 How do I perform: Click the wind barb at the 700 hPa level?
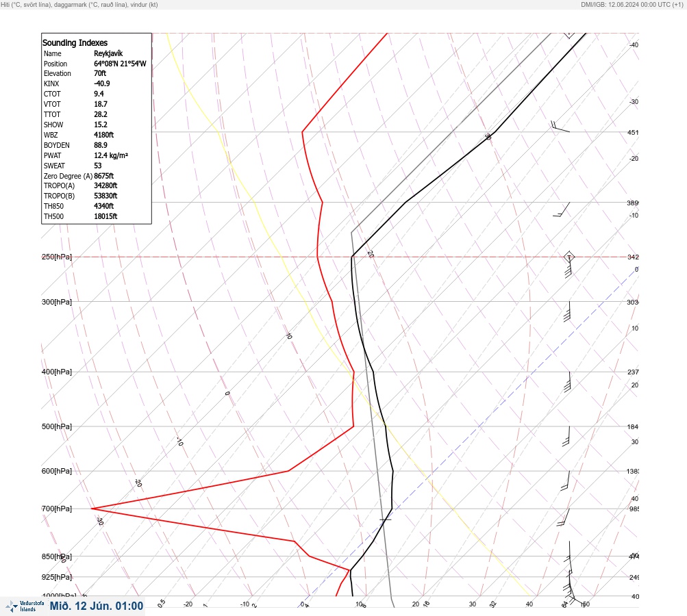[564, 517]
